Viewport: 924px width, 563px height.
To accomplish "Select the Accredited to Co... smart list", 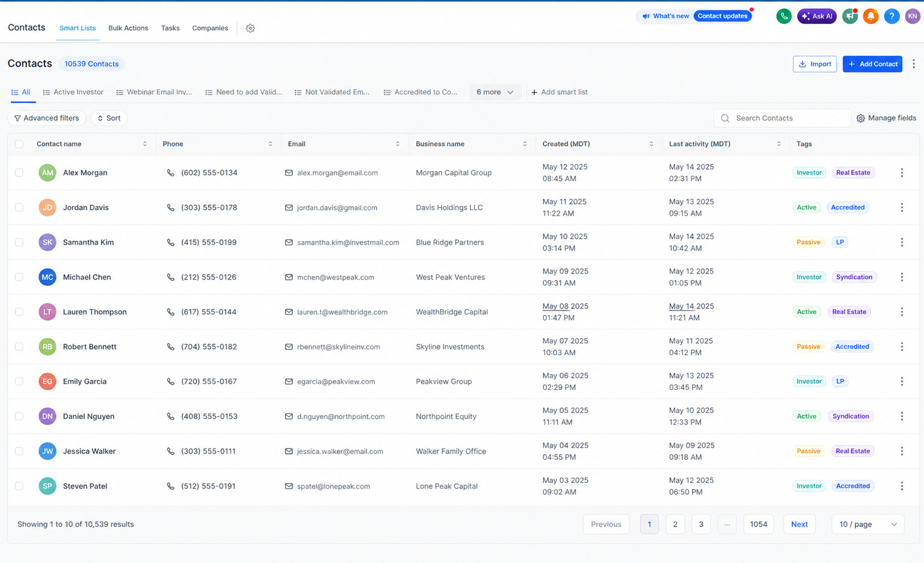I will coord(420,92).
